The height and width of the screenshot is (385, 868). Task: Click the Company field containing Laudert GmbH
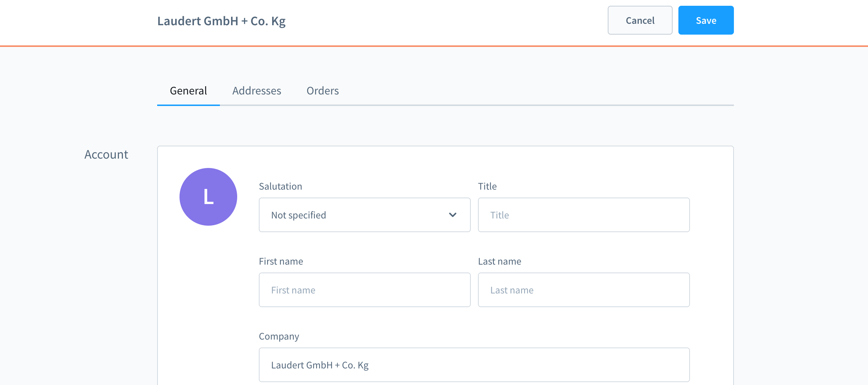pyautogui.click(x=474, y=365)
